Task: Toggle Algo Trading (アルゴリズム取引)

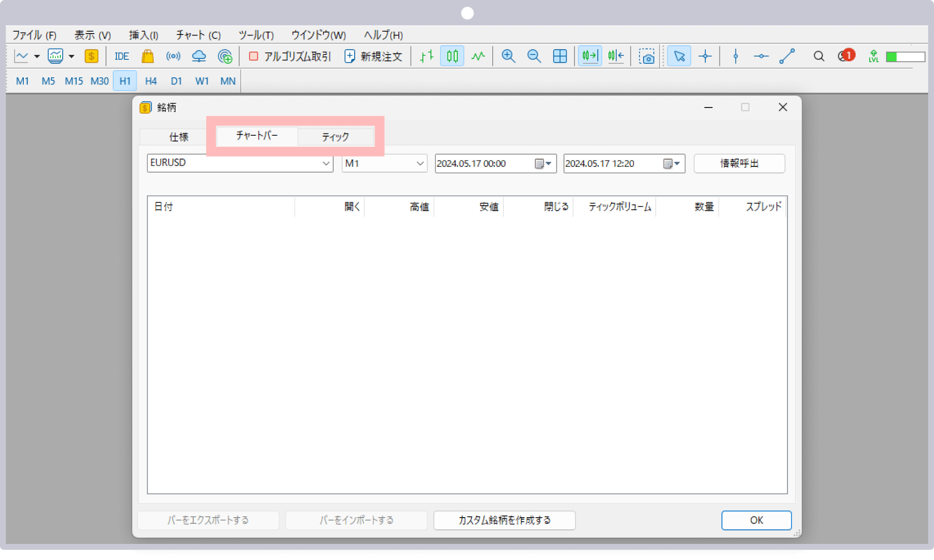Action: tap(290, 56)
